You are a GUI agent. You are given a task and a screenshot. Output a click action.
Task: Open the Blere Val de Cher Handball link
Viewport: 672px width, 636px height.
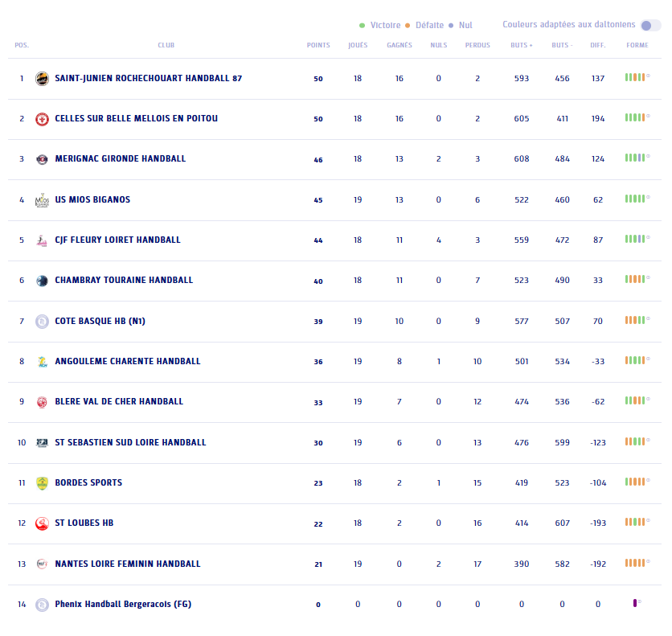(x=118, y=402)
